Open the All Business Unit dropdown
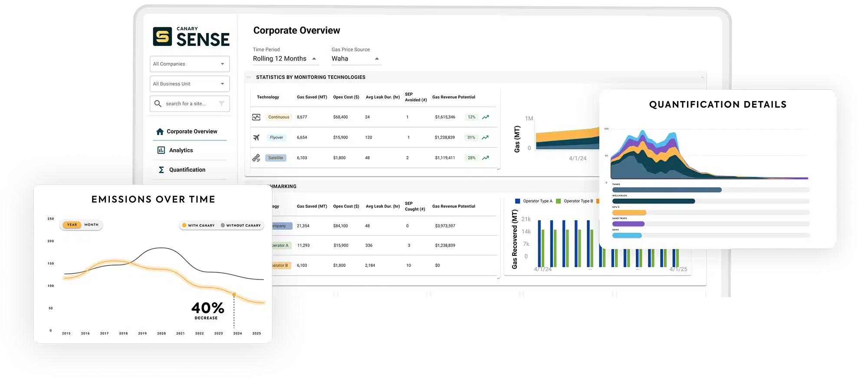Screen dimensions: 868x378 tap(190, 84)
